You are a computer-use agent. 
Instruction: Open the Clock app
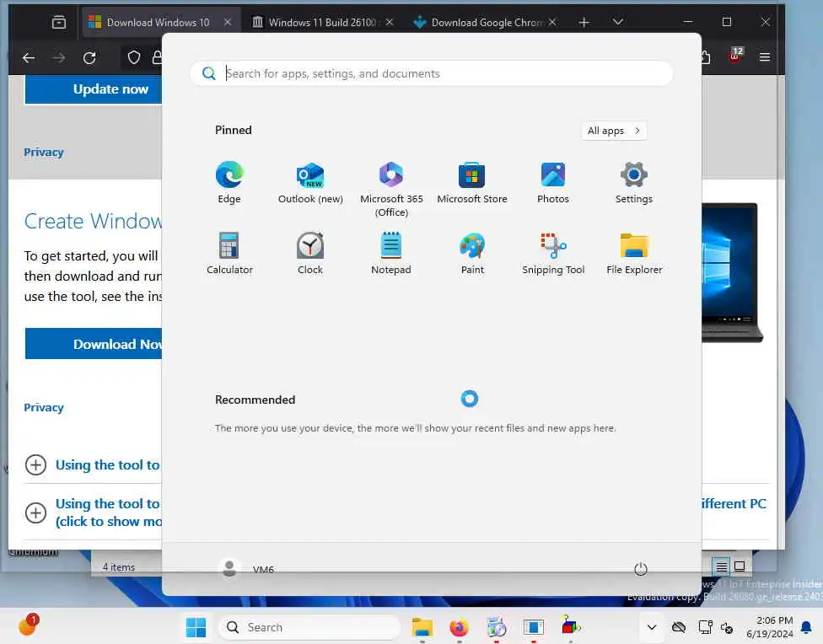310,254
